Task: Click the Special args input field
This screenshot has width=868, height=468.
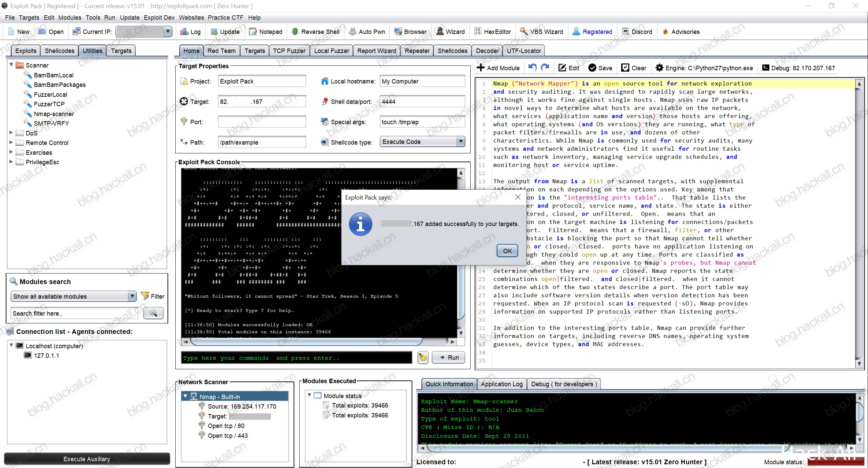Action: (422, 122)
